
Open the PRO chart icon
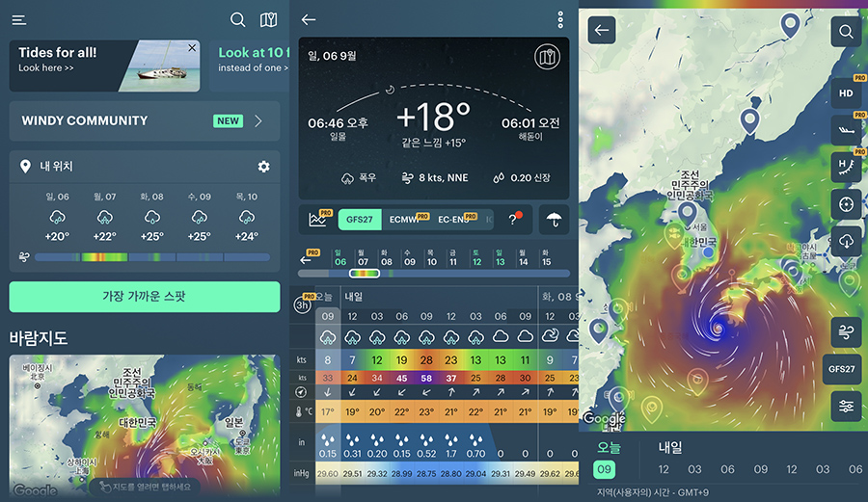(x=319, y=219)
